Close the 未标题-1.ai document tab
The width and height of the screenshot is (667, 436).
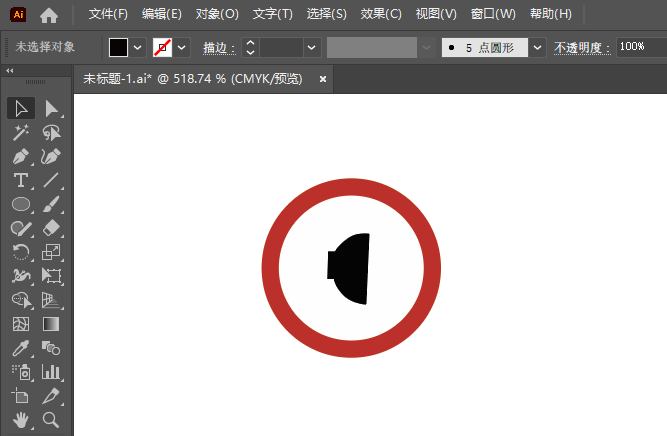pyautogui.click(x=323, y=79)
